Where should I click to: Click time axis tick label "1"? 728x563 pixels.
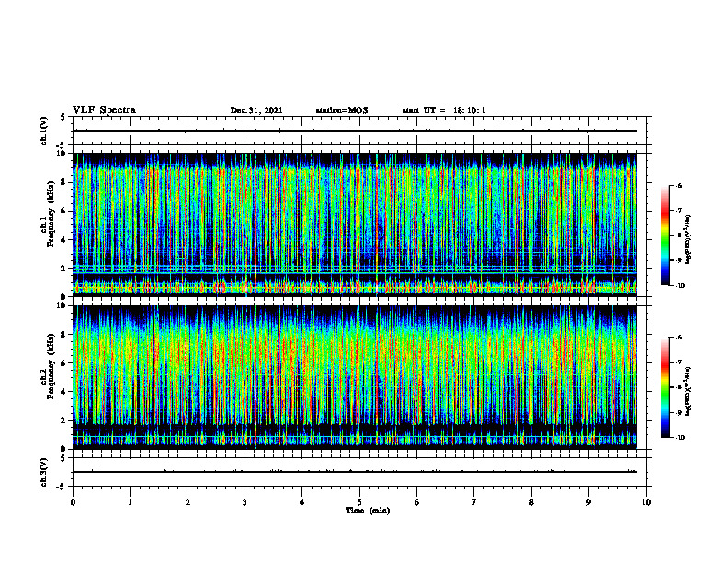click(130, 502)
